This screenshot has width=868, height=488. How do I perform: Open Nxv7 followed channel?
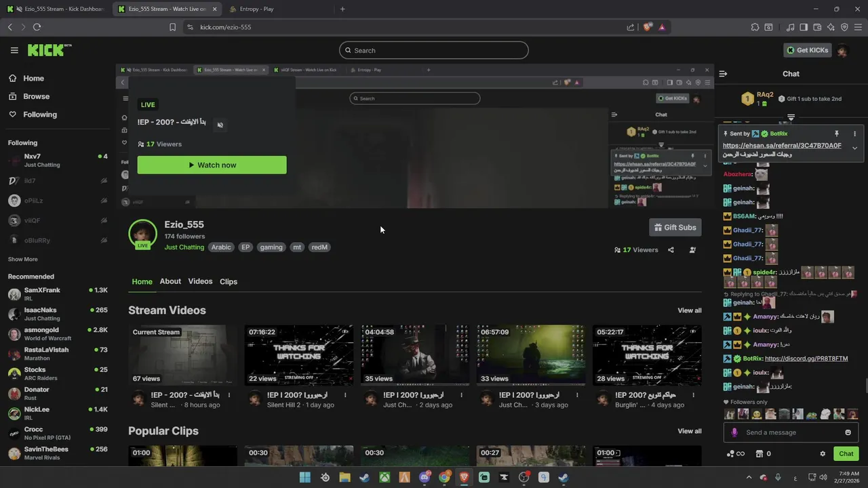[x=58, y=160]
